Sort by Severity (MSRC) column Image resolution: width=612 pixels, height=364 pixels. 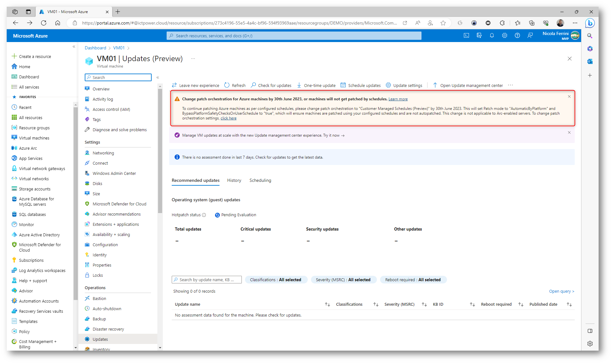tap(424, 304)
